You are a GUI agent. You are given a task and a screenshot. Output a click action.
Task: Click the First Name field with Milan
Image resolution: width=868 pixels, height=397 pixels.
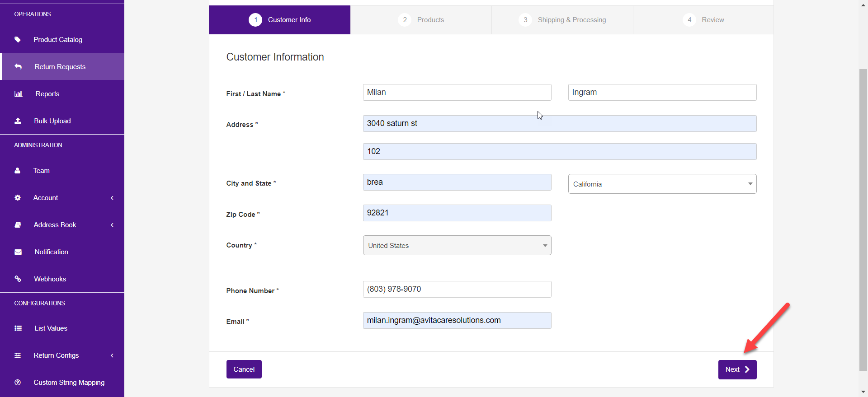click(x=457, y=92)
